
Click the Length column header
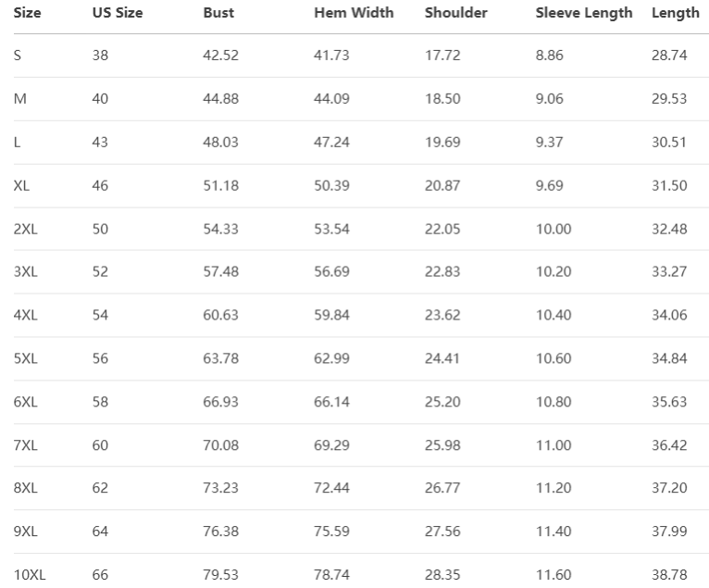(676, 13)
